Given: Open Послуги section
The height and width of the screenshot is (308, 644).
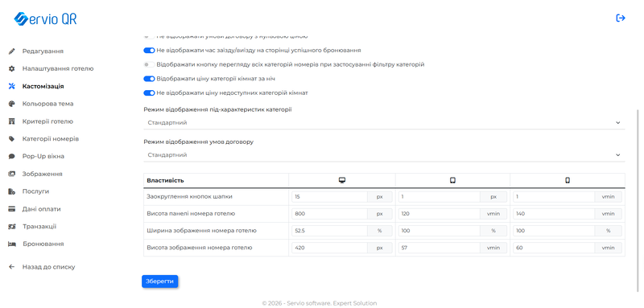Looking at the screenshot, I should pyautogui.click(x=35, y=191).
